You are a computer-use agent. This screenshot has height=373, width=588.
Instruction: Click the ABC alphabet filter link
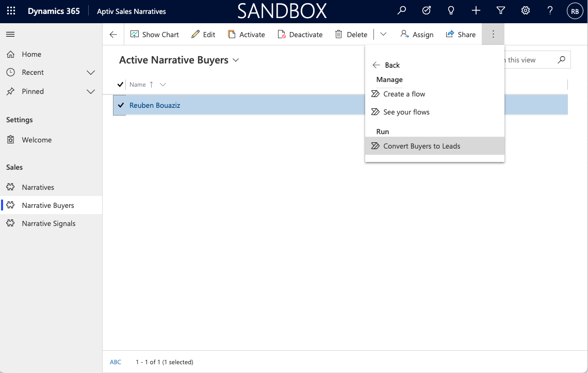point(116,362)
